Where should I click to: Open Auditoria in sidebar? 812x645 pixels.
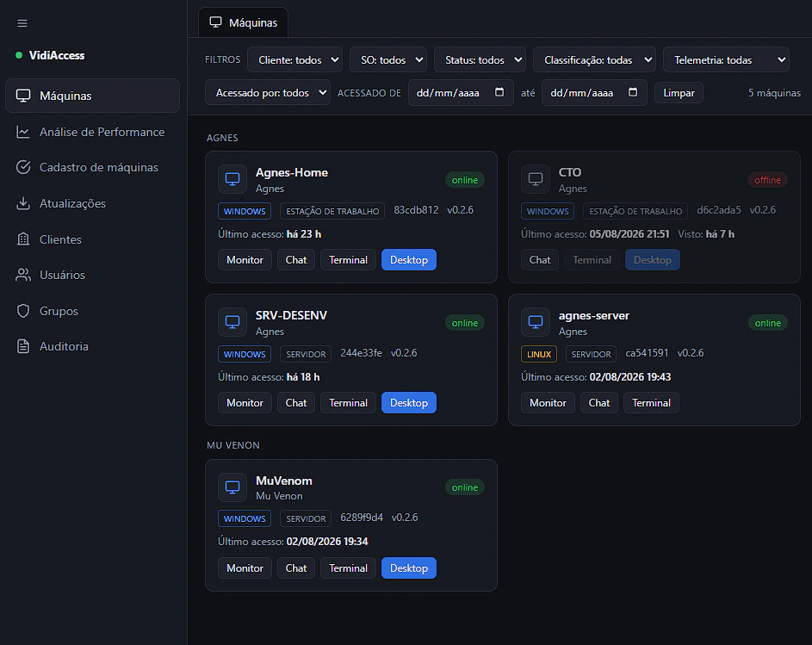click(93, 346)
